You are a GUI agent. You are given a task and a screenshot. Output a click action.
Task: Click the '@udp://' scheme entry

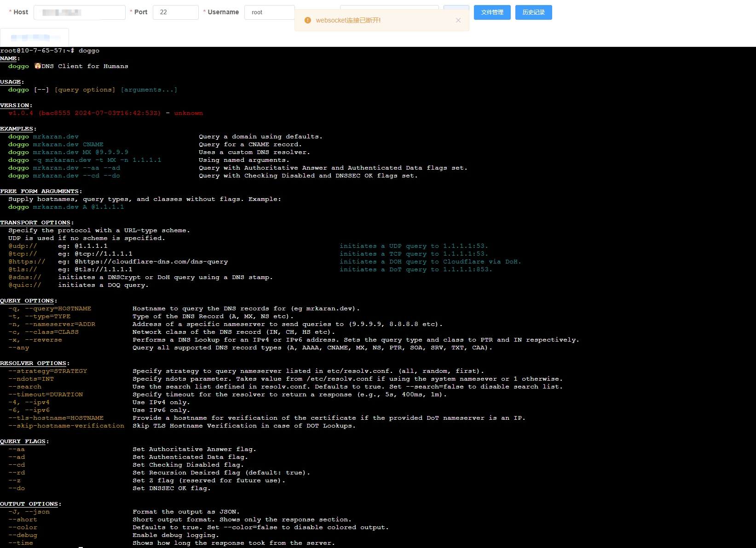23,246
